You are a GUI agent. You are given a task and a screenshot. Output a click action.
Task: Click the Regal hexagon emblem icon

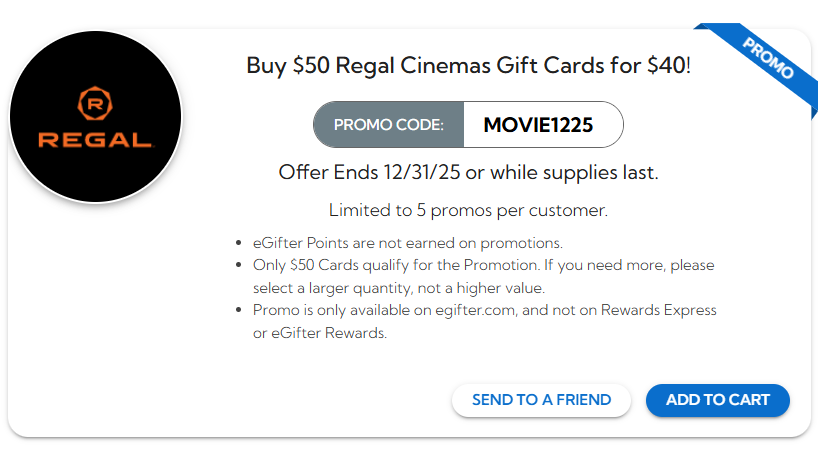tap(95, 104)
